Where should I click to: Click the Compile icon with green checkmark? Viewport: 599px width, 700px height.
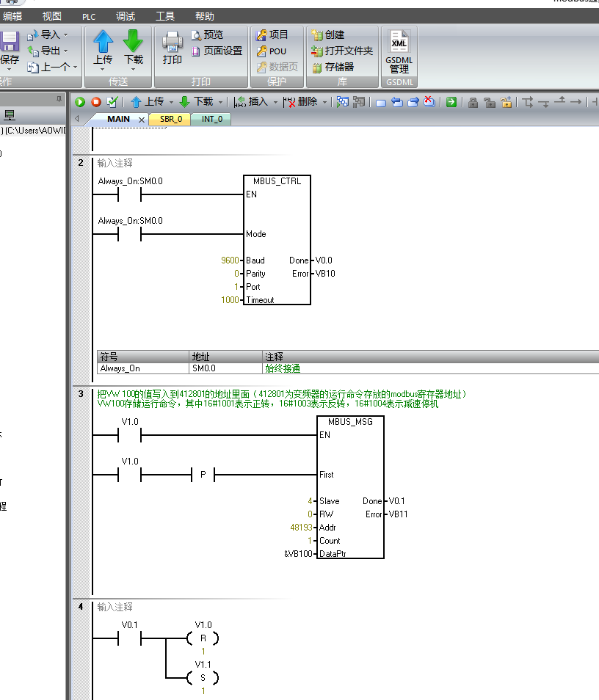tap(112, 102)
